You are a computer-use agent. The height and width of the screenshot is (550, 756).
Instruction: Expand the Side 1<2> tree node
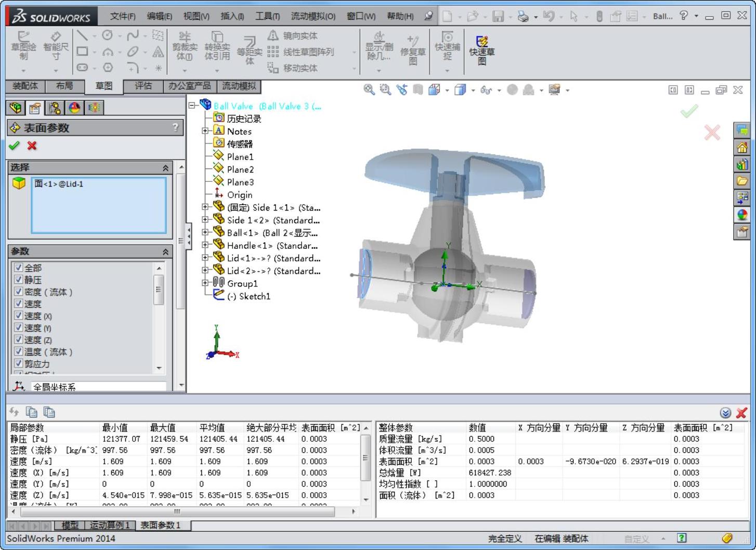(x=205, y=220)
